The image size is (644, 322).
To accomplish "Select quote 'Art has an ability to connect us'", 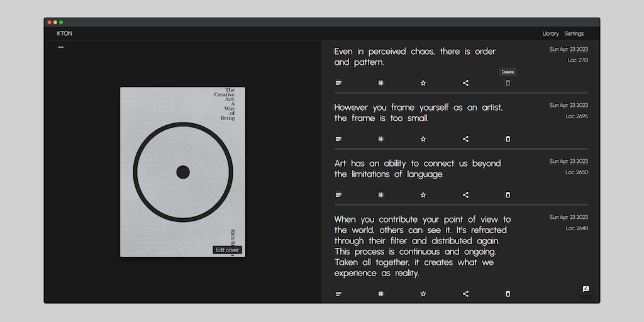I will pyautogui.click(x=418, y=169).
